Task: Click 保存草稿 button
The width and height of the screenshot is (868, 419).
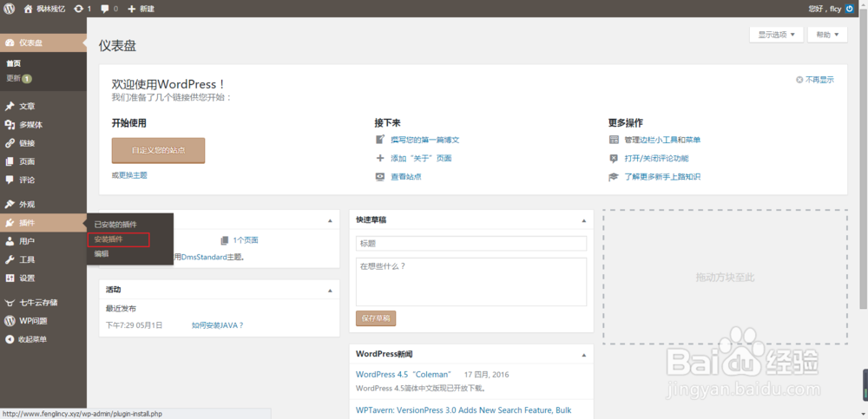Action: (376, 318)
